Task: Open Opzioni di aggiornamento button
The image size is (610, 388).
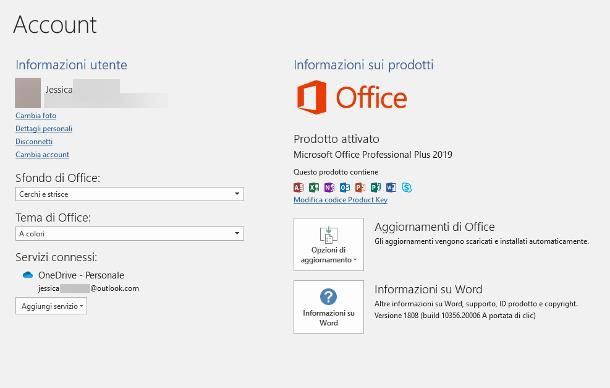Action: coord(328,244)
